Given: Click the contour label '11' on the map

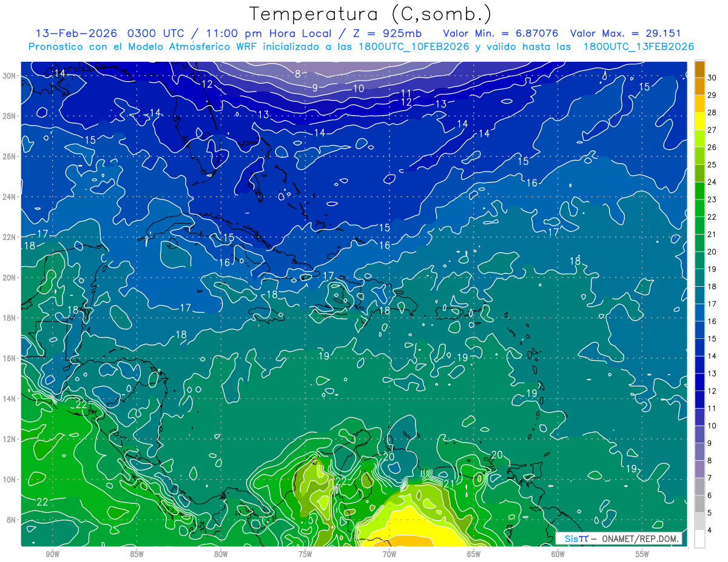Looking at the screenshot, I should click(x=406, y=93).
